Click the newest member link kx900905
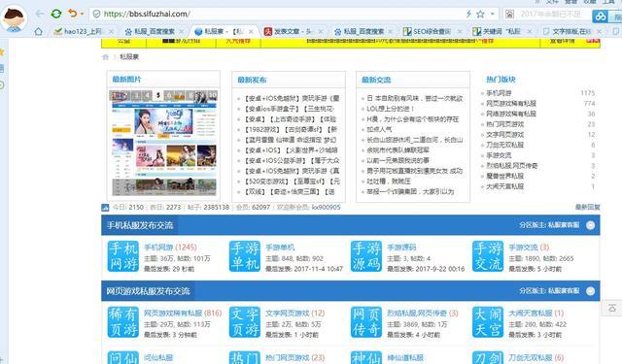This screenshot has height=364, width=622. tap(326, 207)
